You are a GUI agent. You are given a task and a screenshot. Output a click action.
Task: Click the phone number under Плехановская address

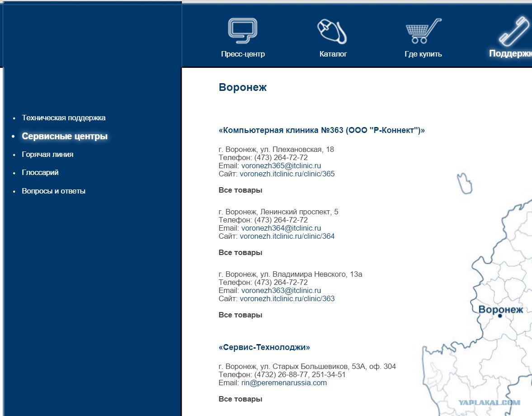coord(281,157)
